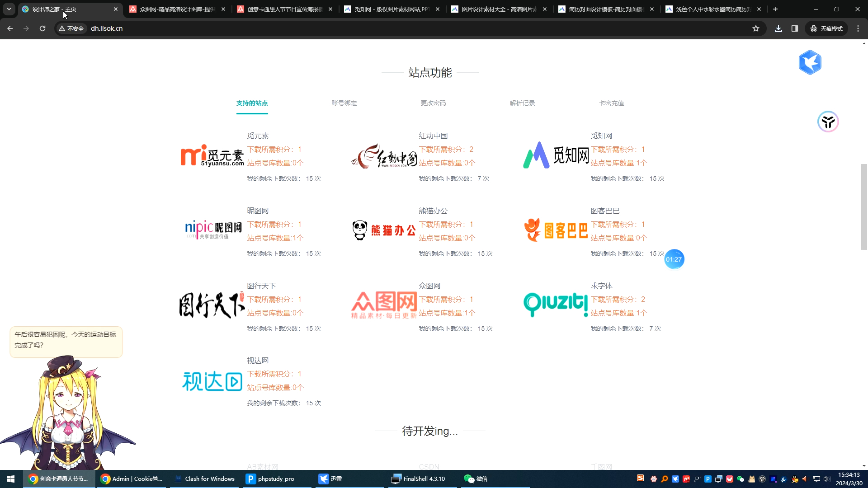Click the browser forward arrow
The width and height of the screenshot is (868, 488).
tap(26, 28)
